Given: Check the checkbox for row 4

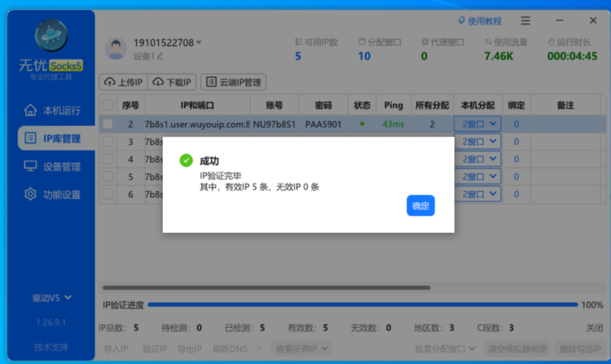Looking at the screenshot, I should point(108,159).
